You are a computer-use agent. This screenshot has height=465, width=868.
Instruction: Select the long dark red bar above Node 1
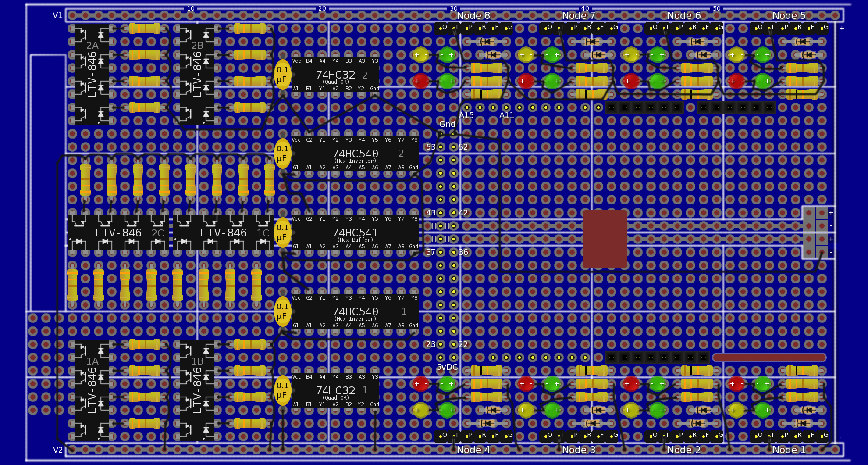[x=769, y=358]
